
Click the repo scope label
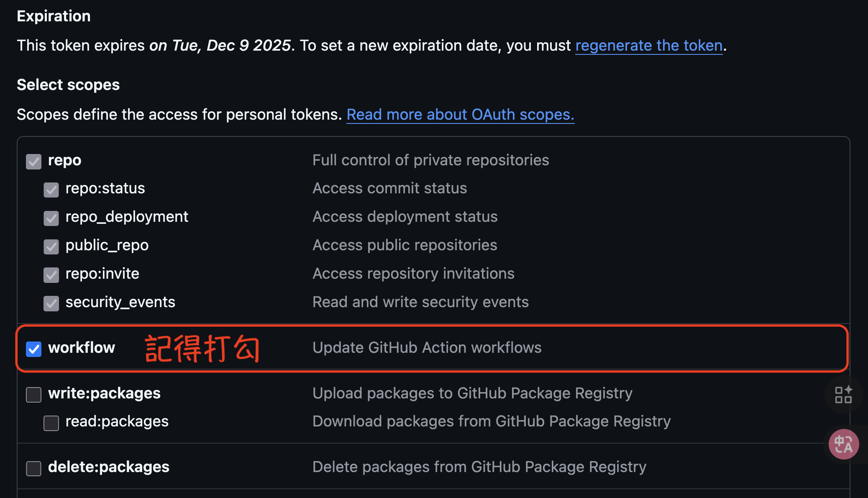[64, 160]
